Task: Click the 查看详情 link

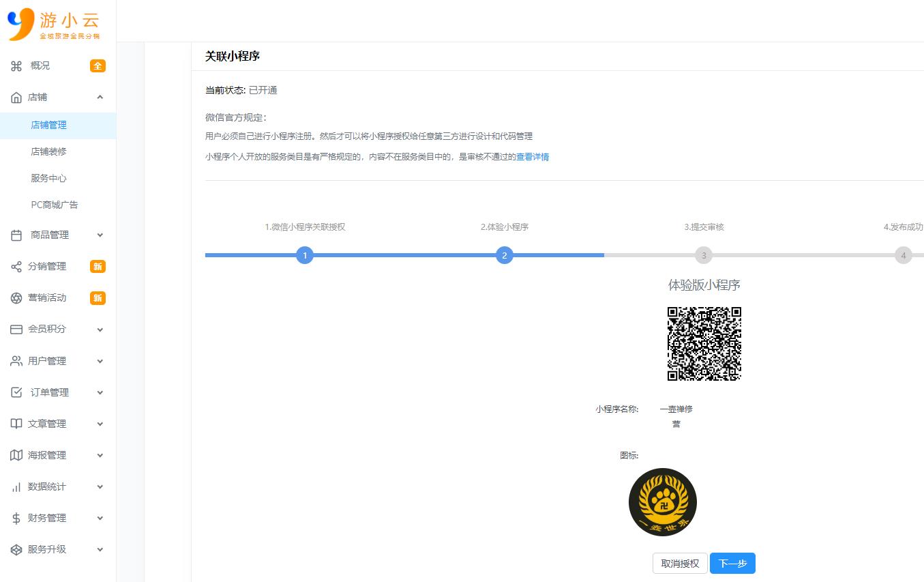Action: [x=533, y=157]
